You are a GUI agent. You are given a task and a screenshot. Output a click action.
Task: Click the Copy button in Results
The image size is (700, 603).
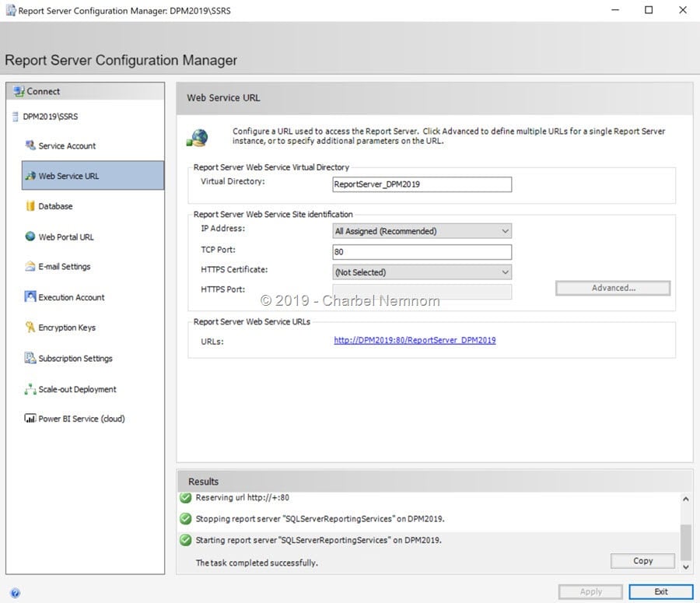click(x=643, y=561)
